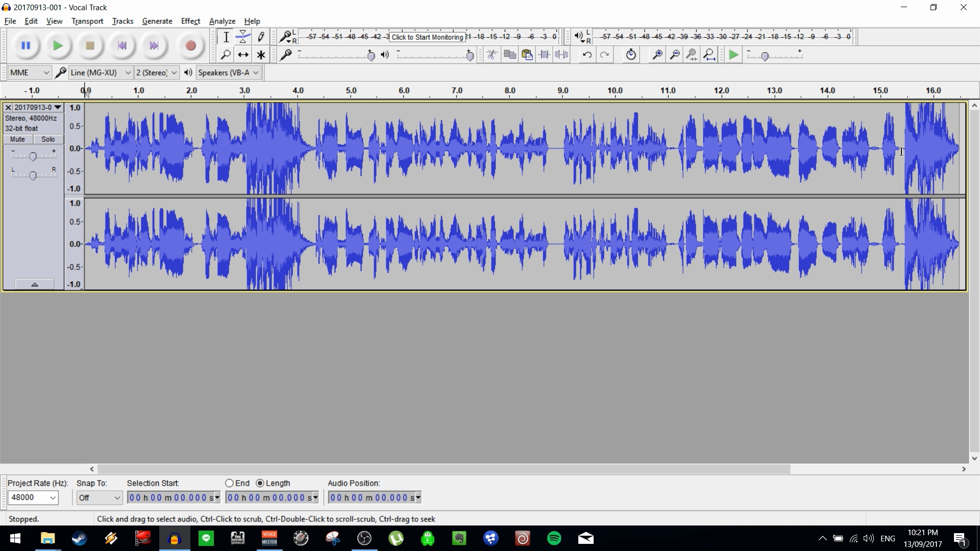Click the Silence audio icon
Screen dimensions: 980x551
pos(561,55)
